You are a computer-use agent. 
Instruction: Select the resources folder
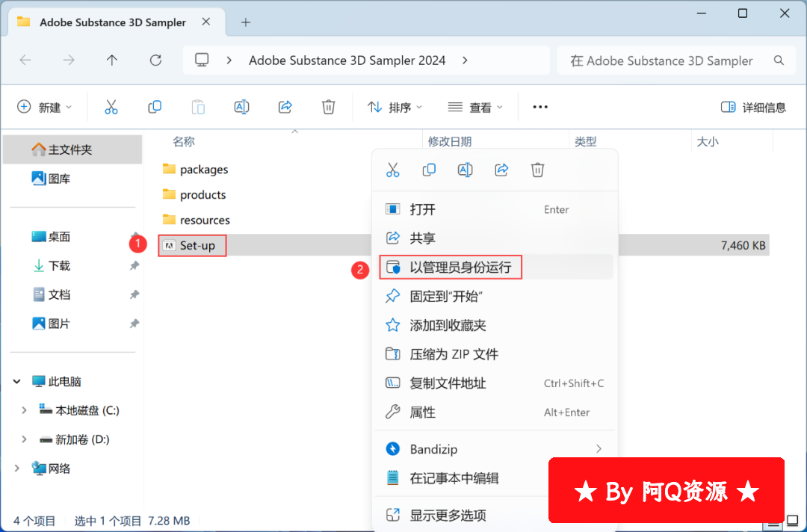(196, 220)
